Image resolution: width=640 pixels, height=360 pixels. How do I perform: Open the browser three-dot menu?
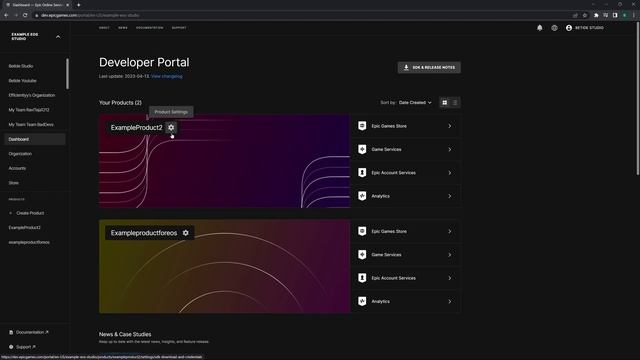pos(634,15)
